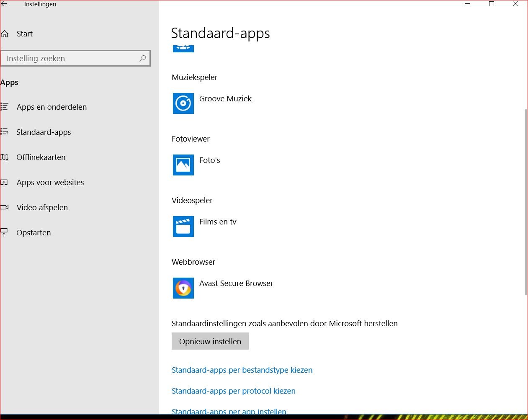Image resolution: width=528 pixels, height=420 pixels.
Task: Click the vertical scrollbar thumb
Action: click(526, 202)
